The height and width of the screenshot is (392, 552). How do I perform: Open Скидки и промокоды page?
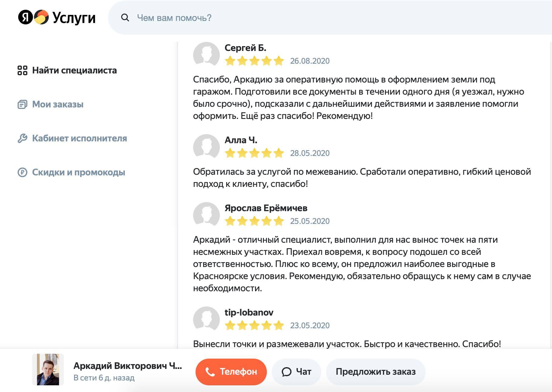coord(79,172)
